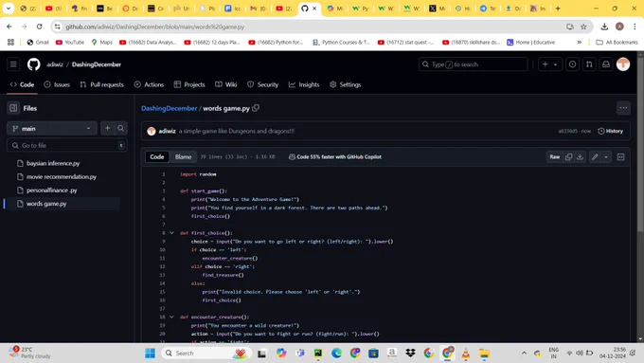Collapse the first_choice function at line 8
Image resolution: width=644 pixels, height=363 pixels.
point(171,233)
